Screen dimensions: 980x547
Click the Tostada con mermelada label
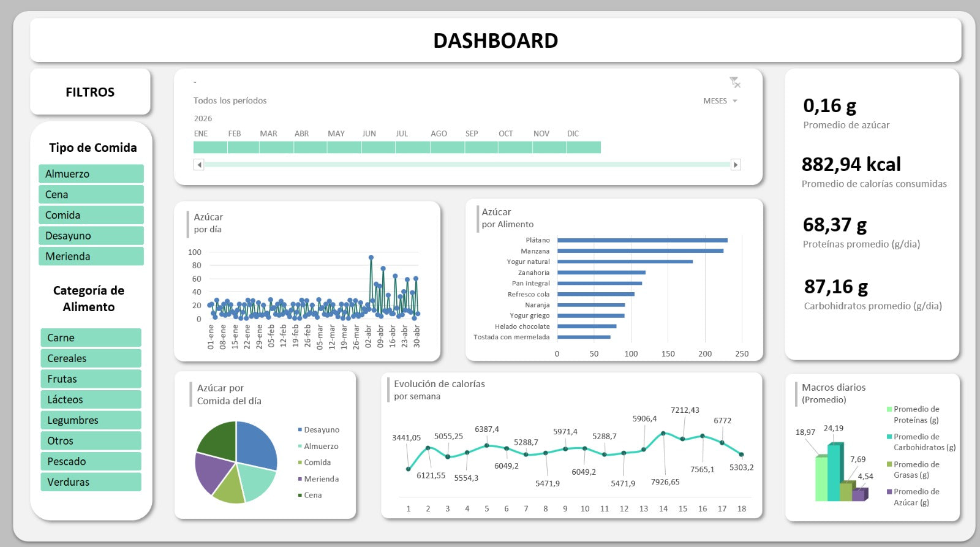click(x=511, y=338)
